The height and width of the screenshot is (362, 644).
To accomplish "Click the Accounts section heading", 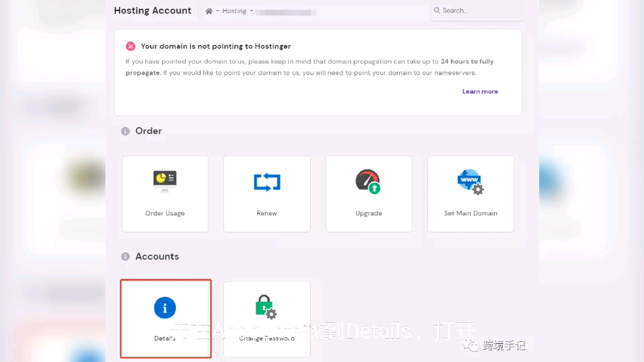I will tap(158, 257).
